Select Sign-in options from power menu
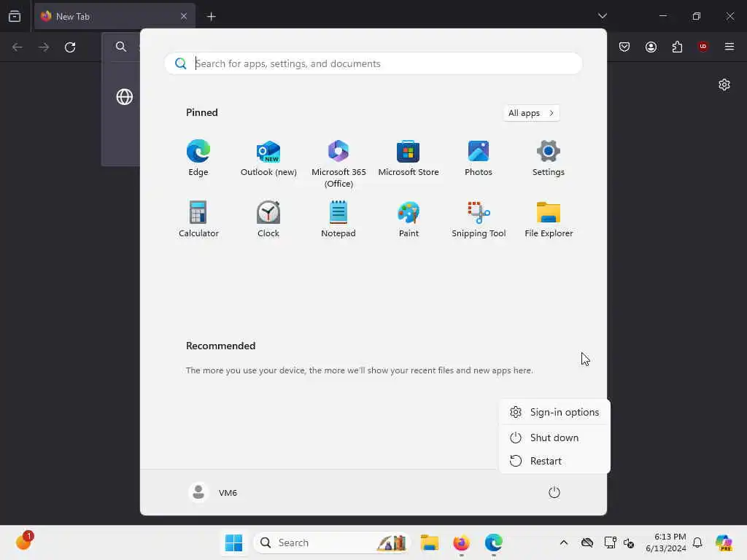 (554, 413)
